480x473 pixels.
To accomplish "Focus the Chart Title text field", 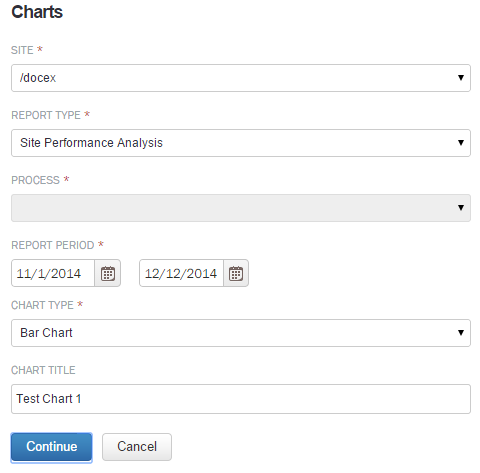I will [241, 399].
